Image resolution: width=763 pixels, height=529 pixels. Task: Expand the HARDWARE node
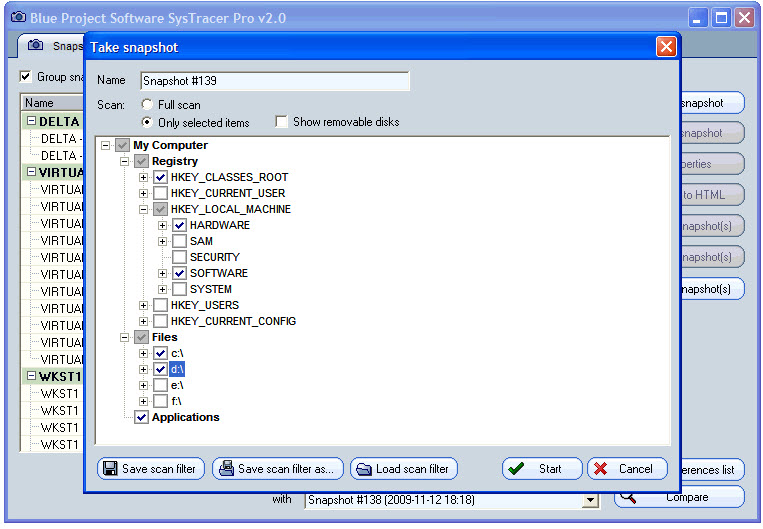pyautogui.click(x=163, y=225)
